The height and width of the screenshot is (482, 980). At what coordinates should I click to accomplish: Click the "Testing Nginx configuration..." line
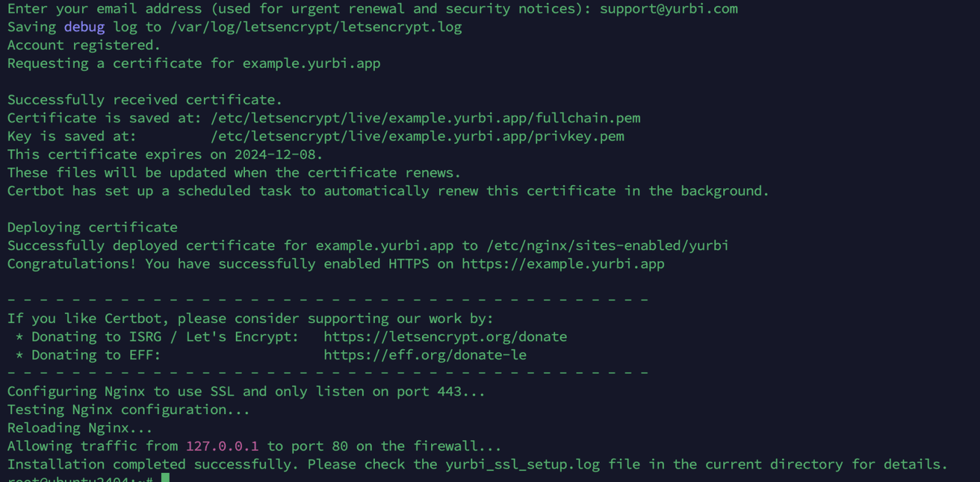[128, 409]
